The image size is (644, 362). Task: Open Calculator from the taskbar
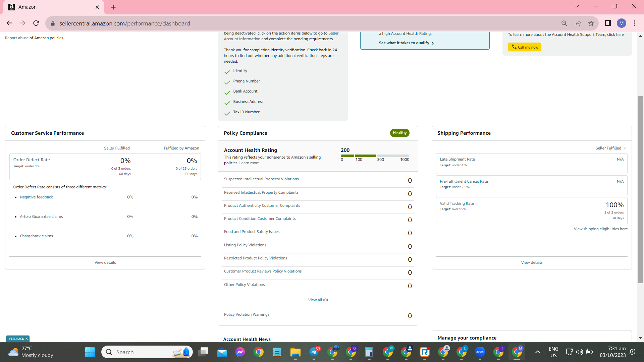(x=369, y=352)
